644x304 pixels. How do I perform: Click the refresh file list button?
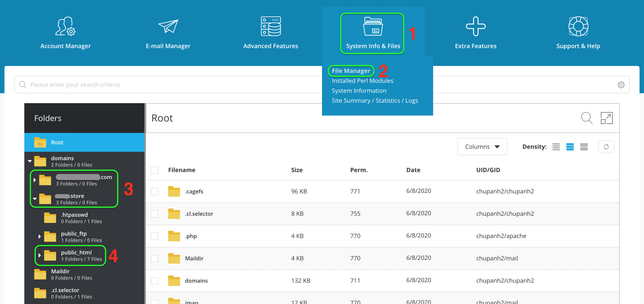pos(606,147)
